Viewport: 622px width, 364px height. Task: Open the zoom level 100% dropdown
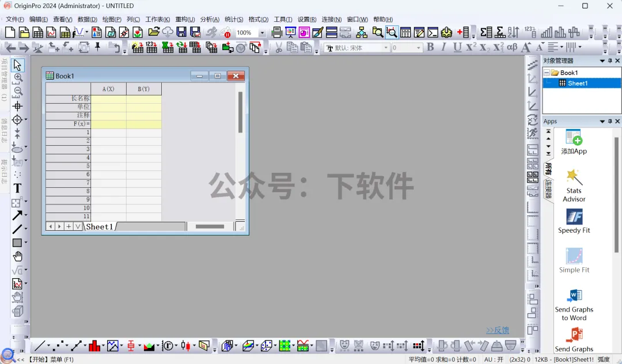262,33
